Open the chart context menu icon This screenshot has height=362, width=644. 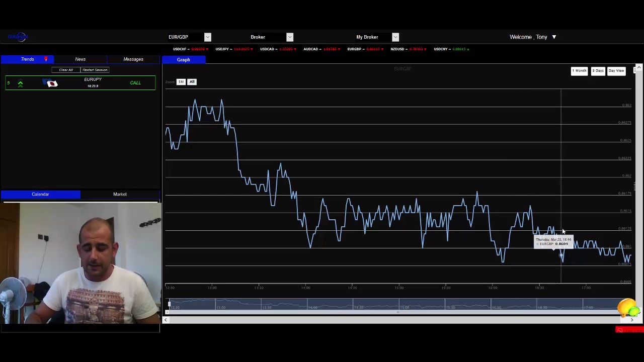[x=635, y=71]
